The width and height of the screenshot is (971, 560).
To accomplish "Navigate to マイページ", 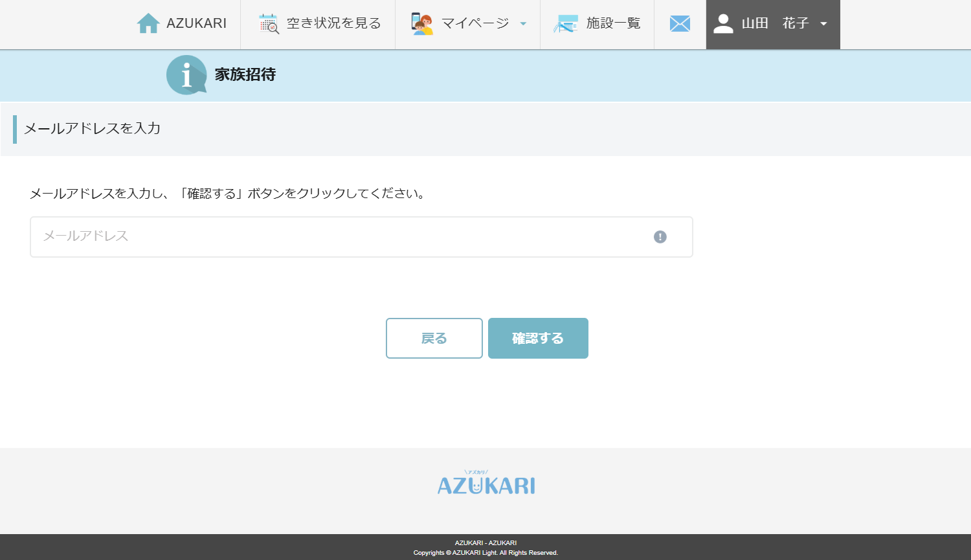I will (x=474, y=23).
